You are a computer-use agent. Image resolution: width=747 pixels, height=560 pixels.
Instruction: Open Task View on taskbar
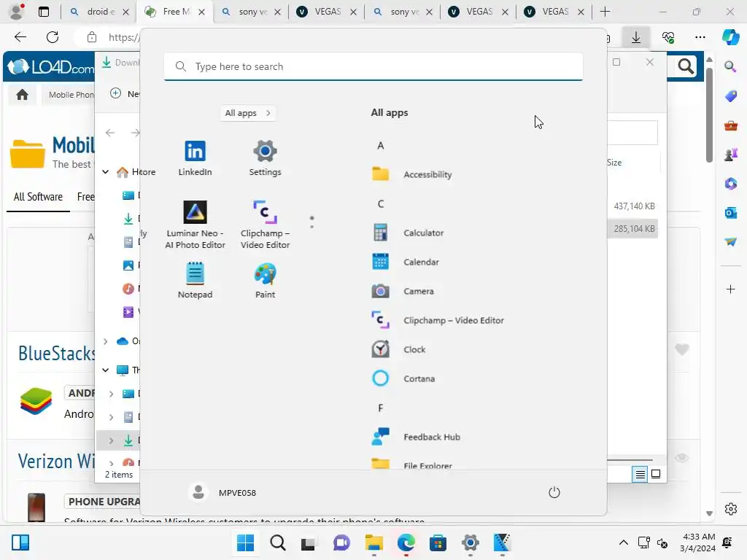point(309,542)
